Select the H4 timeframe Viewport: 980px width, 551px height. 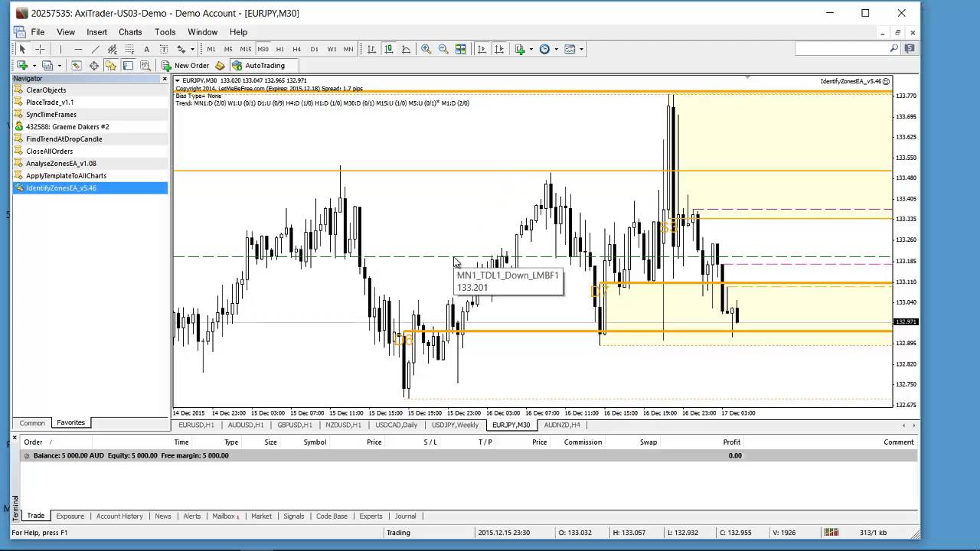pos(297,49)
